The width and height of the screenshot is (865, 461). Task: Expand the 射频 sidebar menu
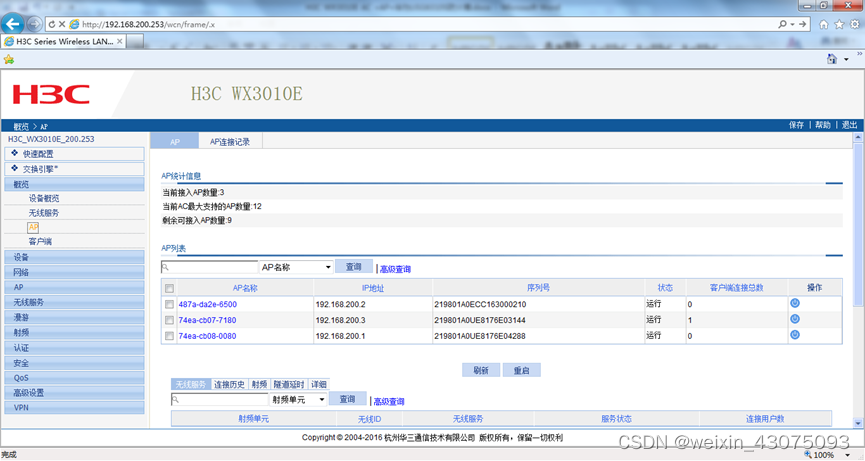(74, 333)
